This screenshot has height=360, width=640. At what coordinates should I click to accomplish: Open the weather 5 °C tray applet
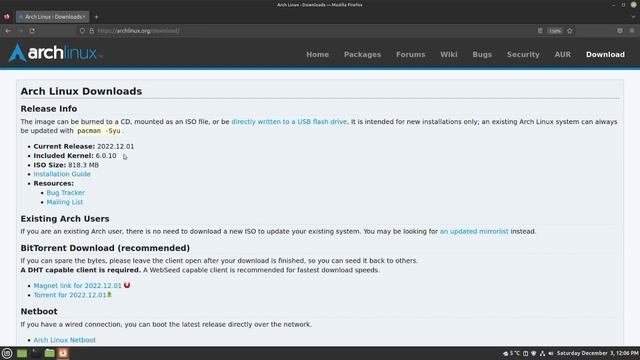(511, 353)
